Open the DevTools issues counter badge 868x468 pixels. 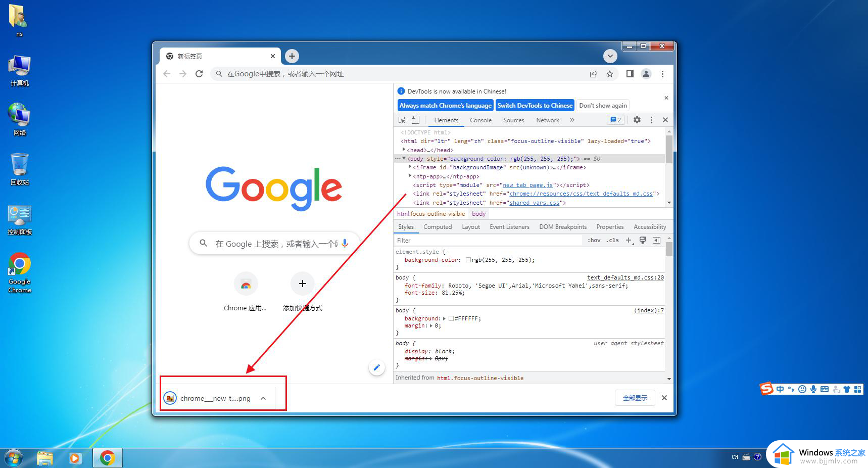coord(615,120)
